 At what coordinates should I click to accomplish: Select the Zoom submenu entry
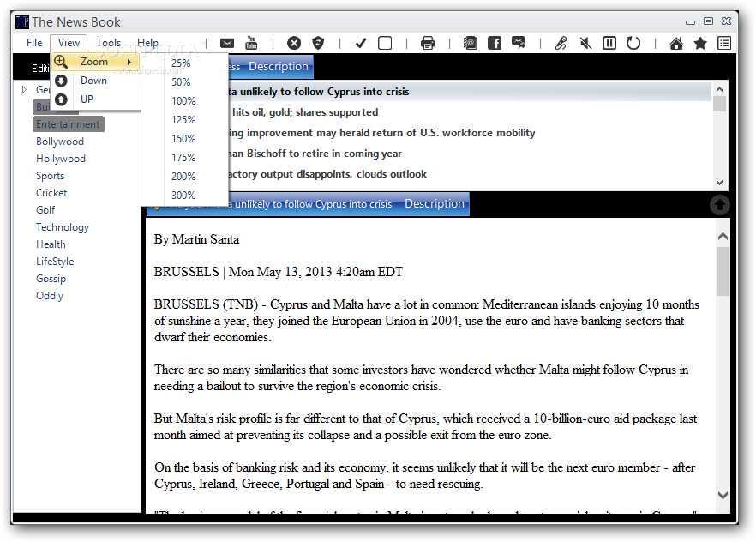(95, 62)
